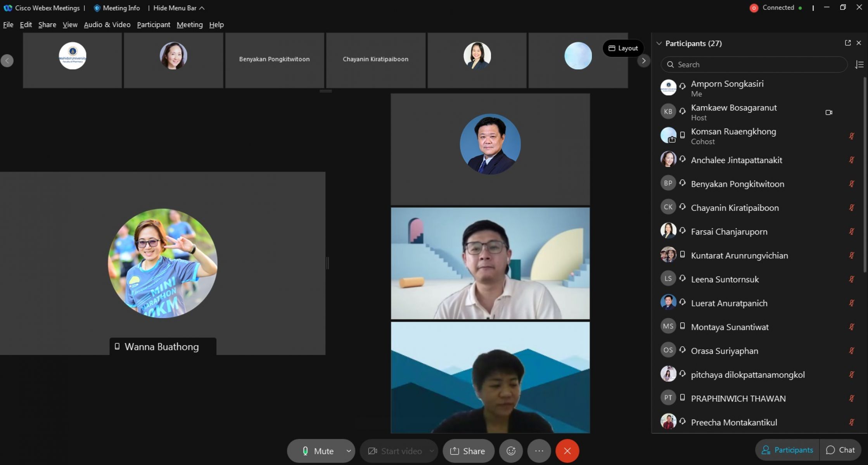This screenshot has height=465, width=868.
Task: Go to next video thumbnails
Action: (643, 60)
